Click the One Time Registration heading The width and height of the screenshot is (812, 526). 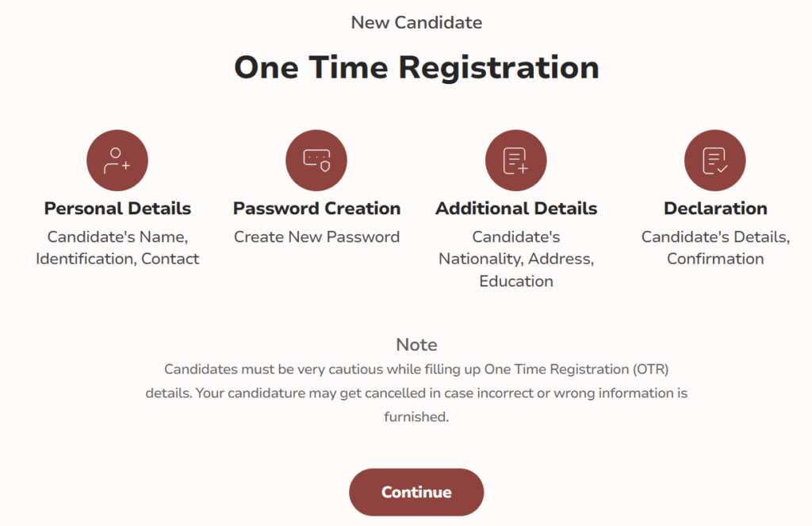click(416, 67)
